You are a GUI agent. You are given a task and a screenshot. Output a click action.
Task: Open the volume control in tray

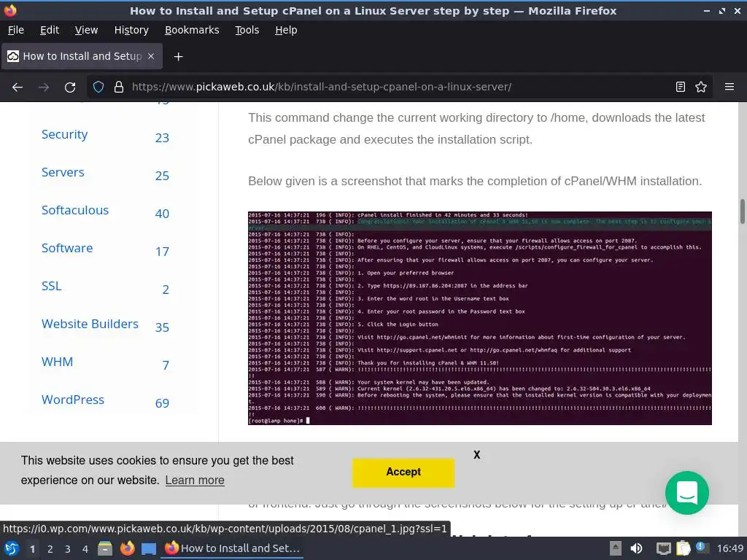coord(636,548)
